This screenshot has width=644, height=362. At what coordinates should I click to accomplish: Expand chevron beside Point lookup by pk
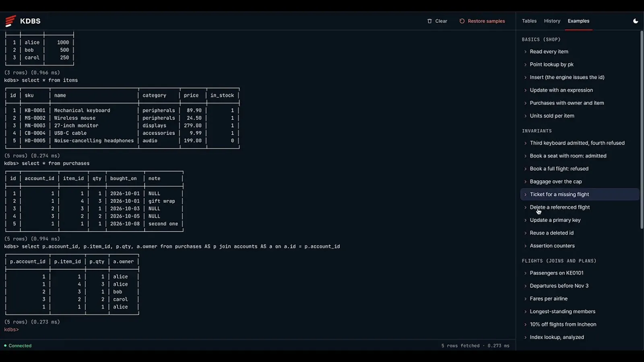point(525,64)
